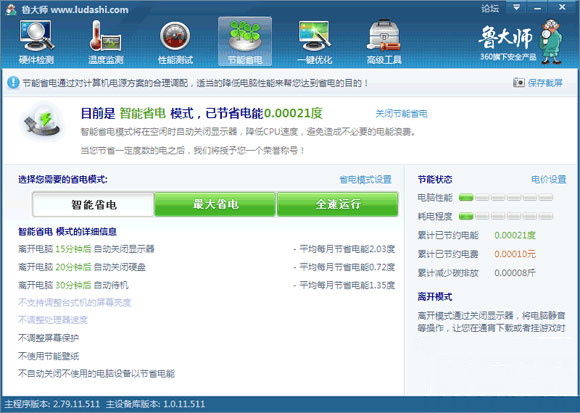Click the 0.00008斤 carbon reduction value
Viewport: 580px width, 413px height.
coord(515,273)
